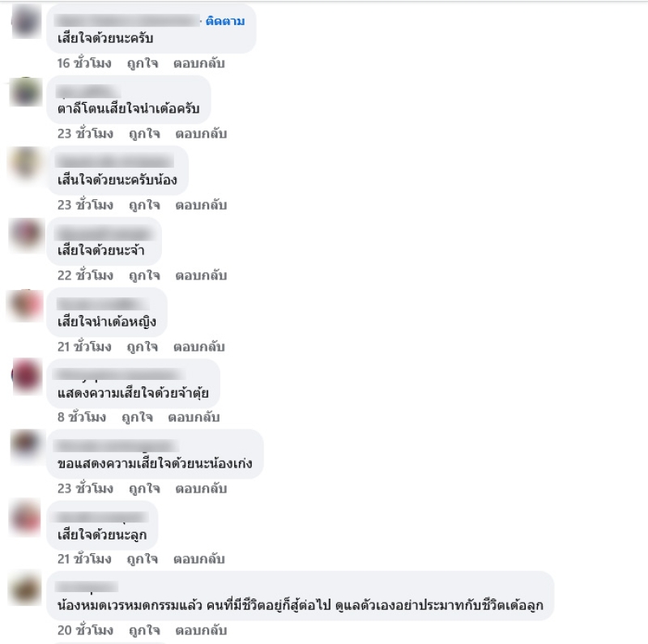Open avatar beside ตาลีโตนเสียใจนำเด้อครับ comment
The width and height of the screenshot is (648, 644).
point(26,92)
